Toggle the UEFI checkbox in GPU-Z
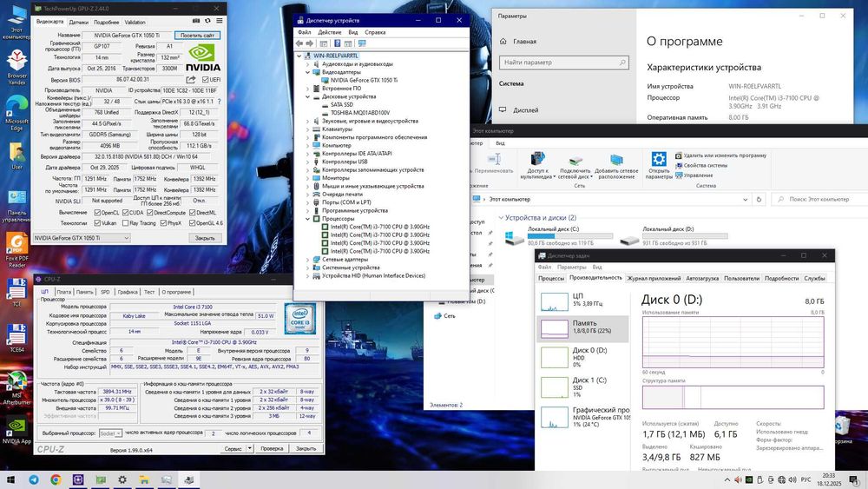The width and height of the screenshot is (868, 489). (x=206, y=80)
